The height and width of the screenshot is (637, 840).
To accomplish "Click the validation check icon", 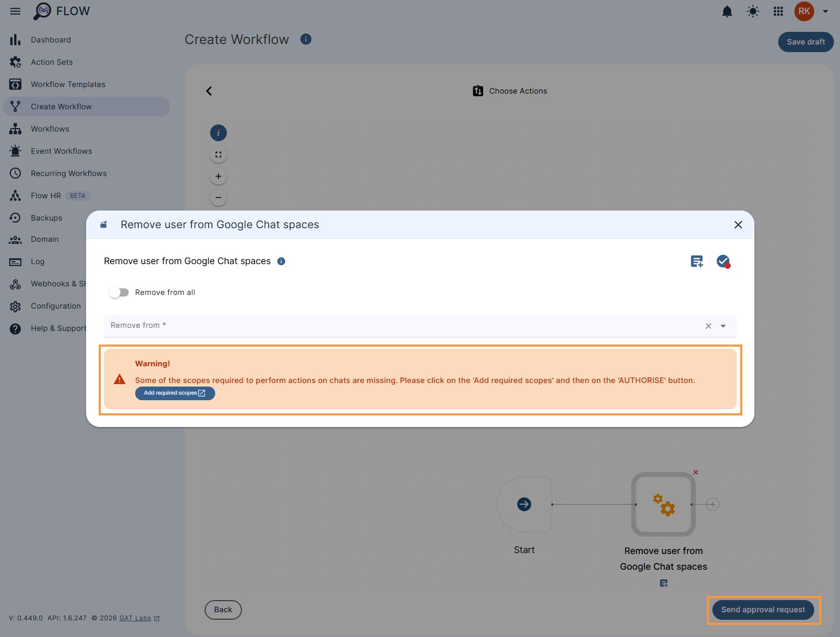I will [724, 262].
